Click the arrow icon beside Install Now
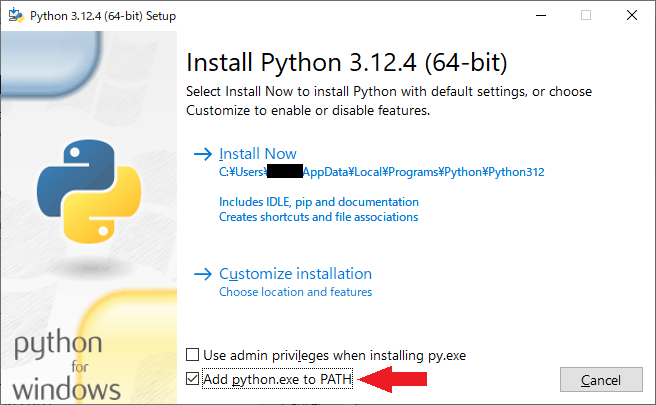The width and height of the screenshot is (656, 405). (x=203, y=154)
